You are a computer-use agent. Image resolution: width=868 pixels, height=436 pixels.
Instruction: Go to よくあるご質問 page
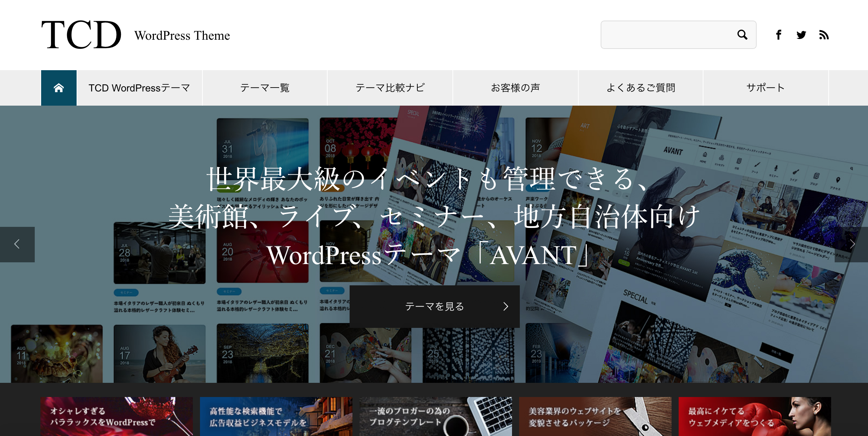641,88
